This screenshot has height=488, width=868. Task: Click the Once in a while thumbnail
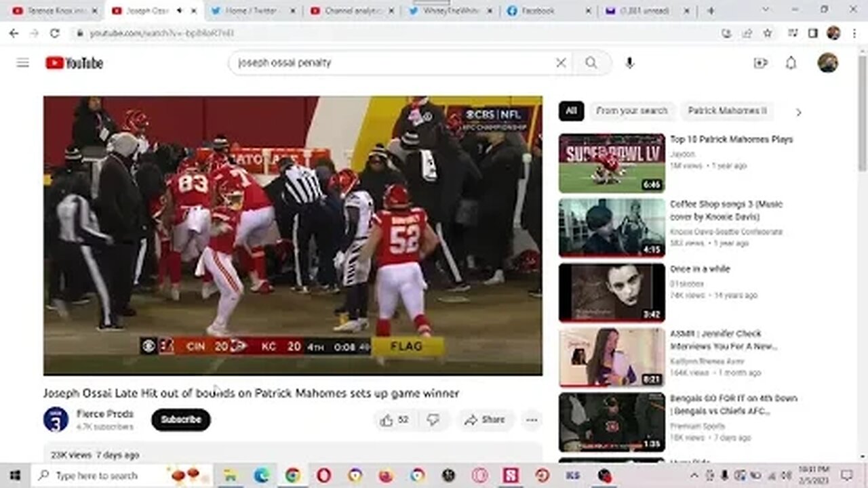tap(612, 292)
